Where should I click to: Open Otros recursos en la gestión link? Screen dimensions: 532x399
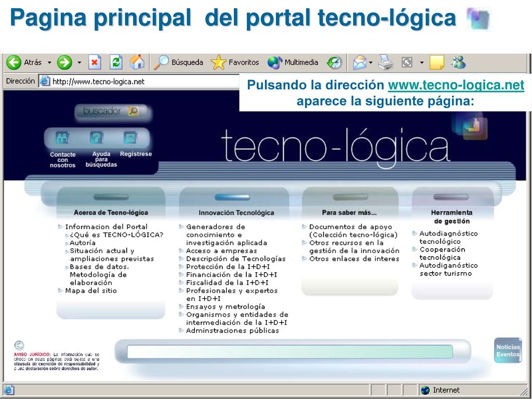[354, 247]
